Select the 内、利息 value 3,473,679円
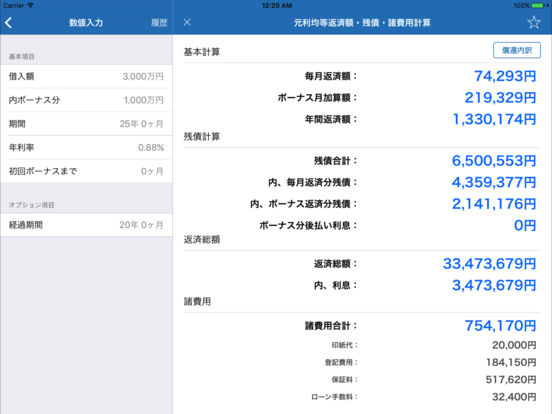 pyautogui.click(x=494, y=285)
